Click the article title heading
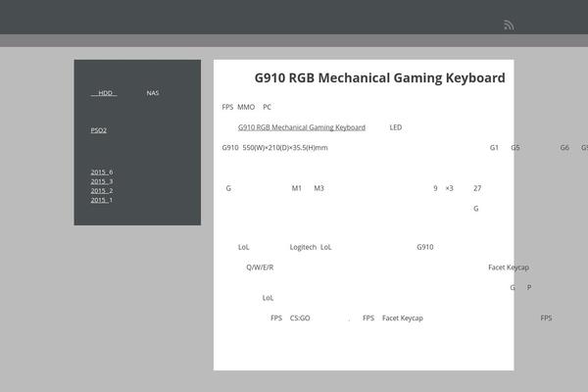This screenshot has height=392, width=588. click(379, 78)
